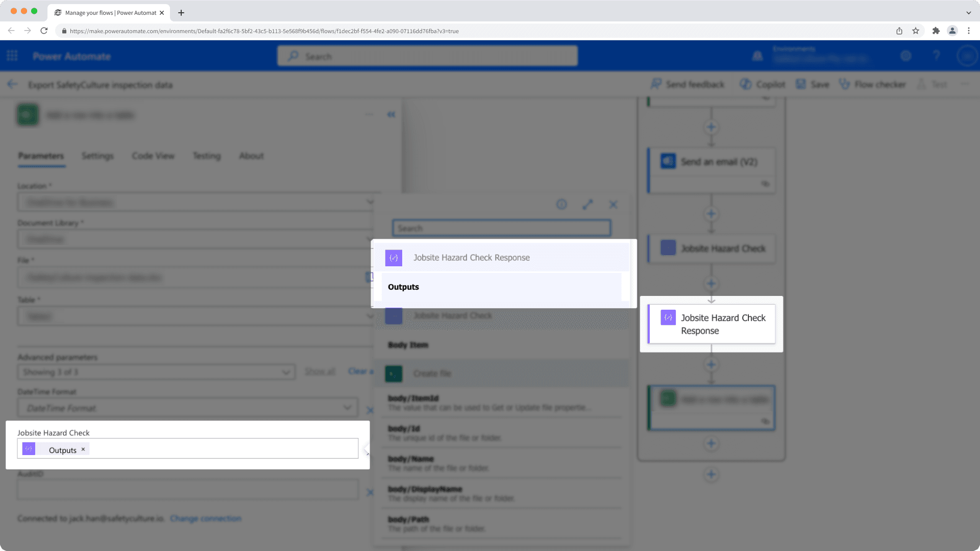This screenshot has width=980, height=551.
Task: Switch to the Code View tab
Action: (x=153, y=156)
